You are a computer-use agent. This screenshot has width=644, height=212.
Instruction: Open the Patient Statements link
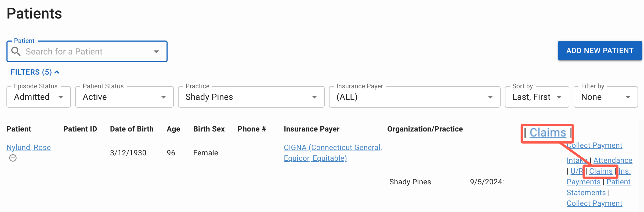click(x=599, y=187)
